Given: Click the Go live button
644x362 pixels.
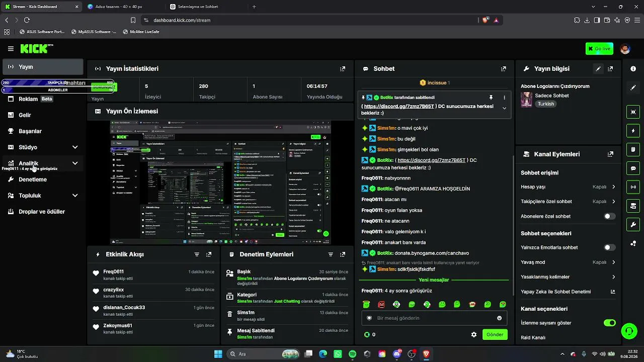Looking at the screenshot, I should pyautogui.click(x=599, y=49).
